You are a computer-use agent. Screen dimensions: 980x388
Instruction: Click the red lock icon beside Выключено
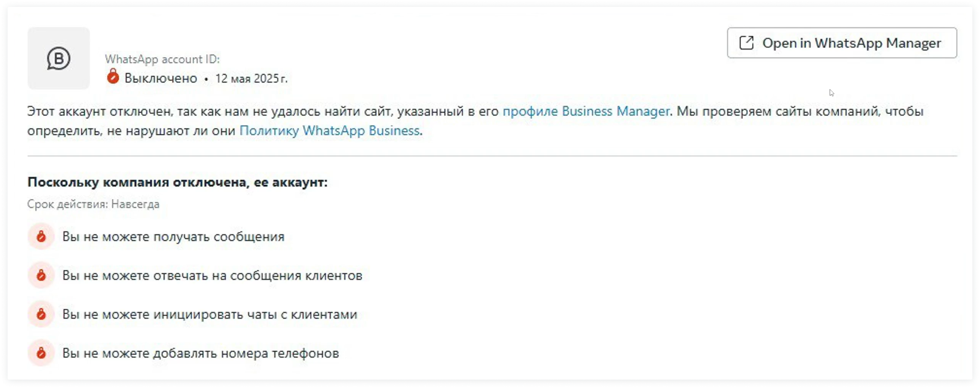113,76
